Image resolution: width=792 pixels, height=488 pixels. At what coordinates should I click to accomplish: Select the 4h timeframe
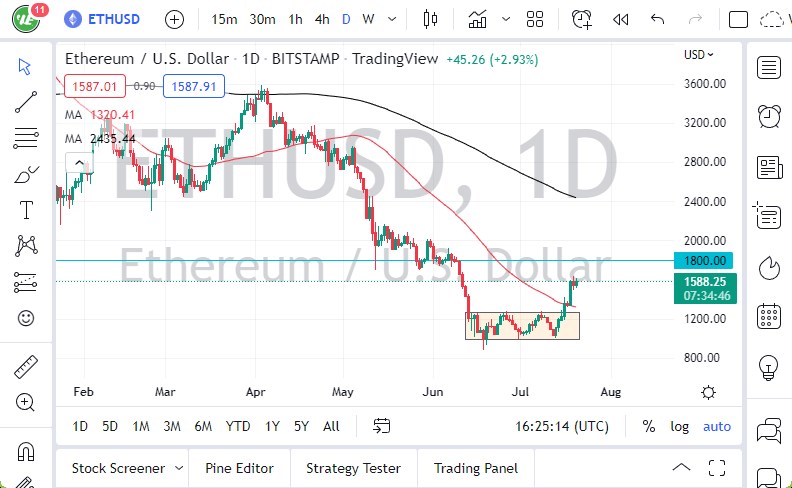(x=321, y=19)
